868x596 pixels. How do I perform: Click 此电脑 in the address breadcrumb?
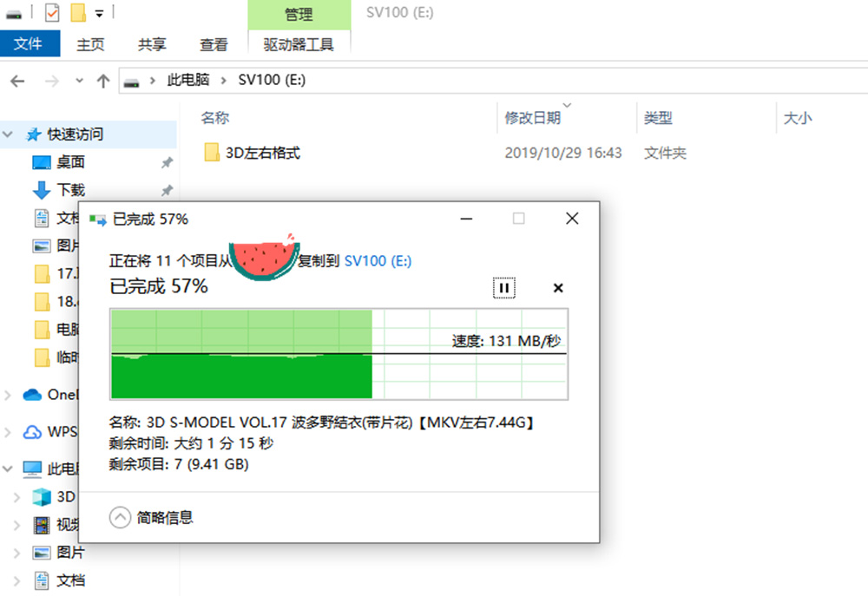(188, 80)
